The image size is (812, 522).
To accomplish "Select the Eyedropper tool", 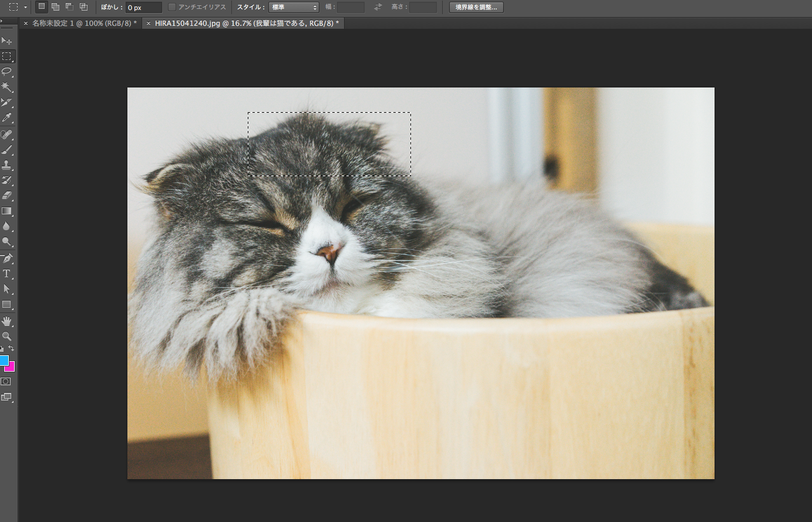I will pos(6,117).
